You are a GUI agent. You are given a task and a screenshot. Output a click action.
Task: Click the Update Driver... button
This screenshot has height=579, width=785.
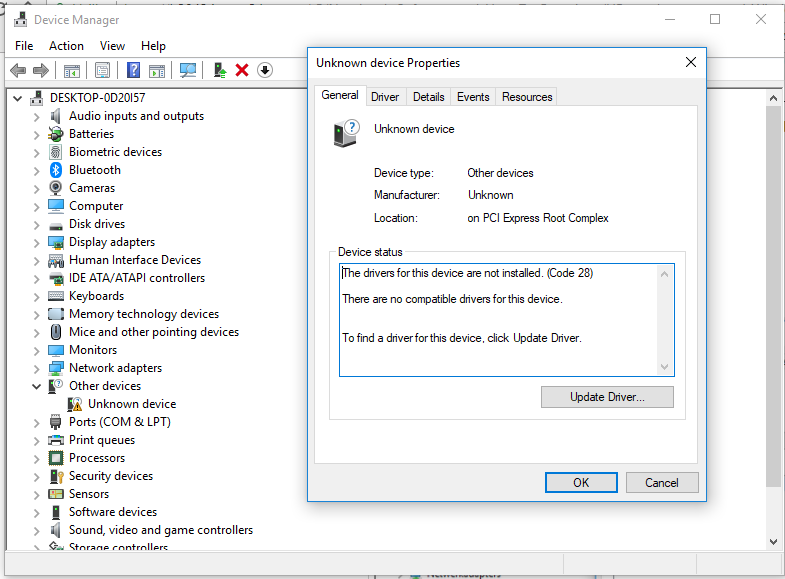pos(607,397)
